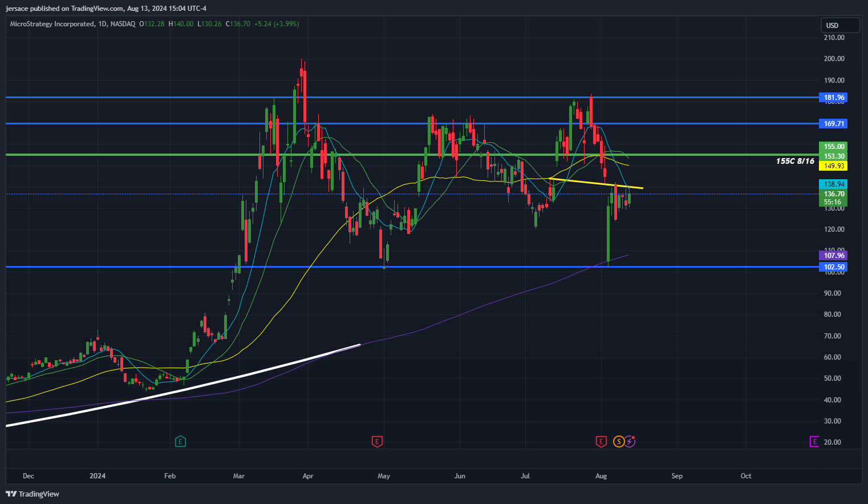Click the Jul label on time axis
Viewport: 868px width, 504px height.
tap(525, 476)
